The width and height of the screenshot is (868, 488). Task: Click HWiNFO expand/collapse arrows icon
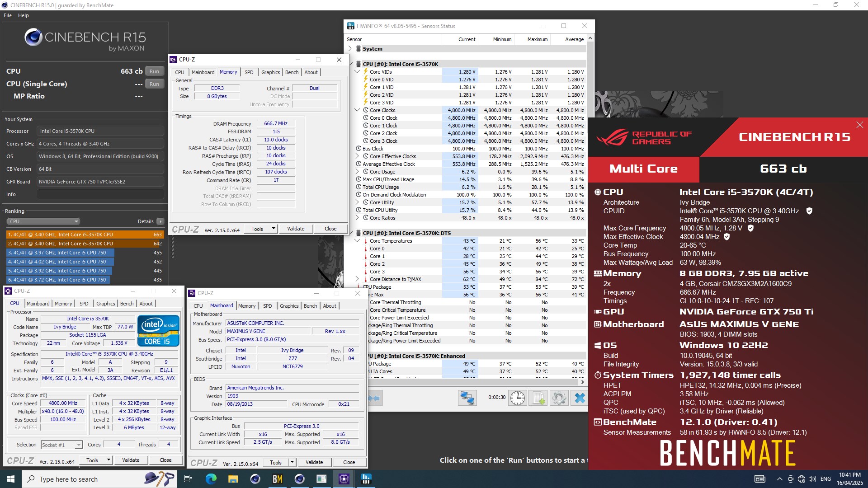click(374, 398)
